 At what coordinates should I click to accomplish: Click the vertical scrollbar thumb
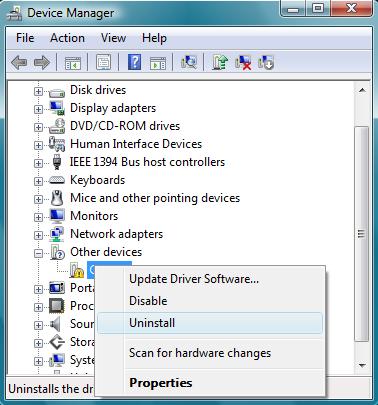point(361,233)
